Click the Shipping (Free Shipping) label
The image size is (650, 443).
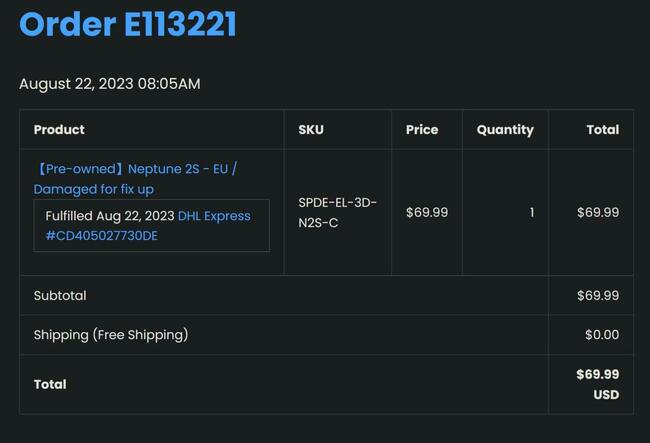tap(111, 335)
